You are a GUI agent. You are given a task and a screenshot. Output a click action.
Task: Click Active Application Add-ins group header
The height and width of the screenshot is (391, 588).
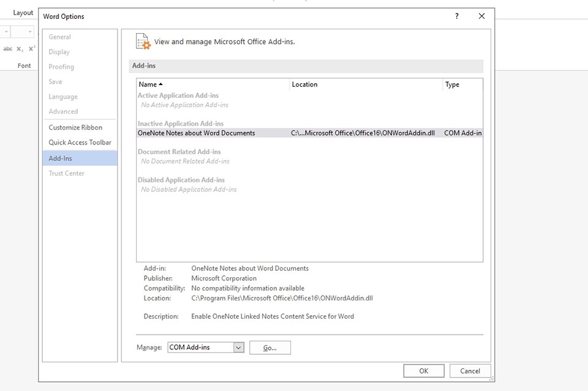click(x=178, y=95)
